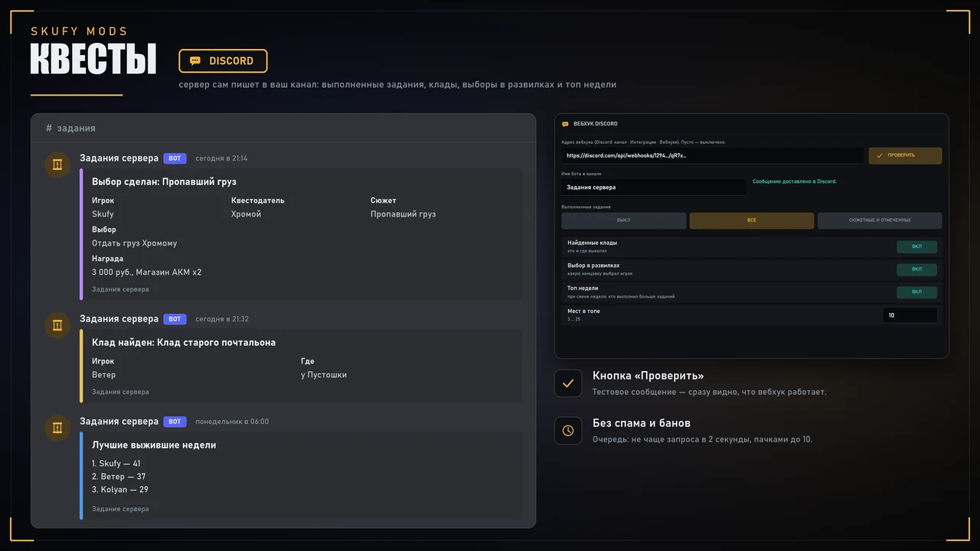The width and height of the screenshot is (980, 551).
Task: Click timestamp сегодня в 21:32
Action: click(x=221, y=319)
